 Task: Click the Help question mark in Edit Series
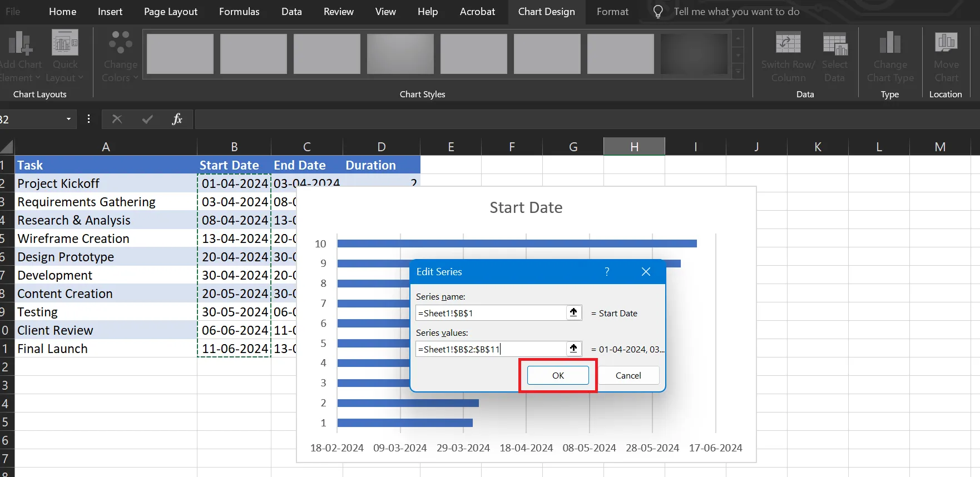click(x=607, y=271)
